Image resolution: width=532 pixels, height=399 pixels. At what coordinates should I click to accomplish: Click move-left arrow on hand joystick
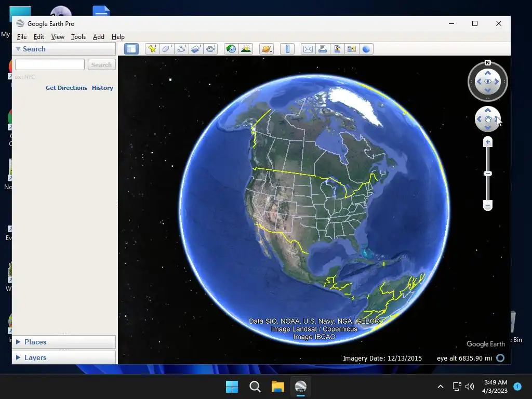pos(479,119)
